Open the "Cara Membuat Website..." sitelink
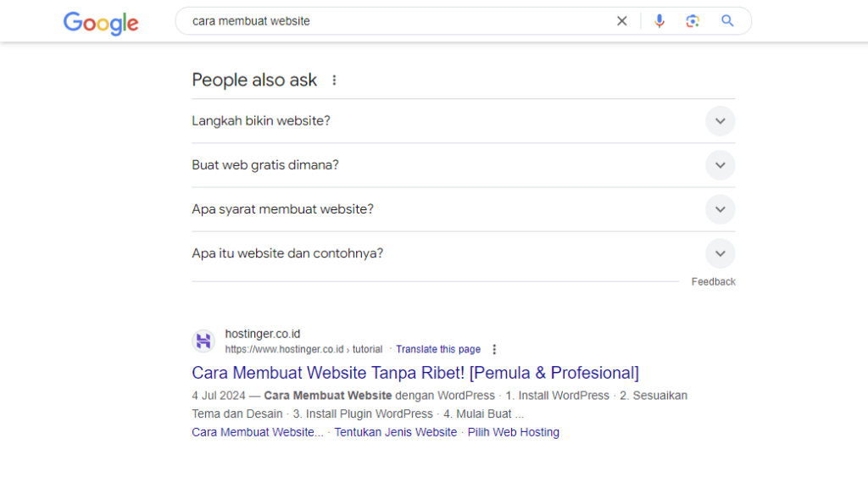 pyautogui.click(x=258, y=432)
